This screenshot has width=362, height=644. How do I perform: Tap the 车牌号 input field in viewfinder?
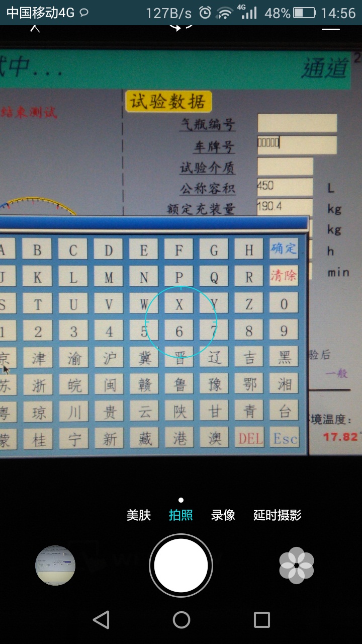click(x=297, y=144)
